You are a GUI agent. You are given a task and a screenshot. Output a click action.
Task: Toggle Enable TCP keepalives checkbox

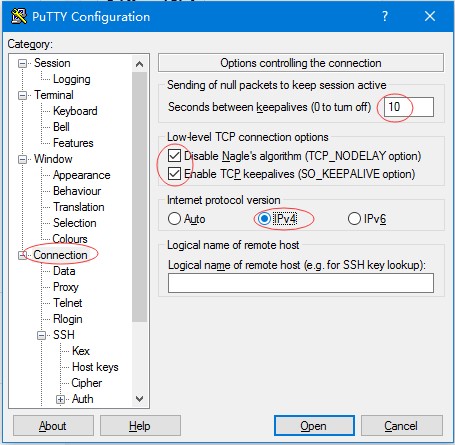[x=174, y=174]
